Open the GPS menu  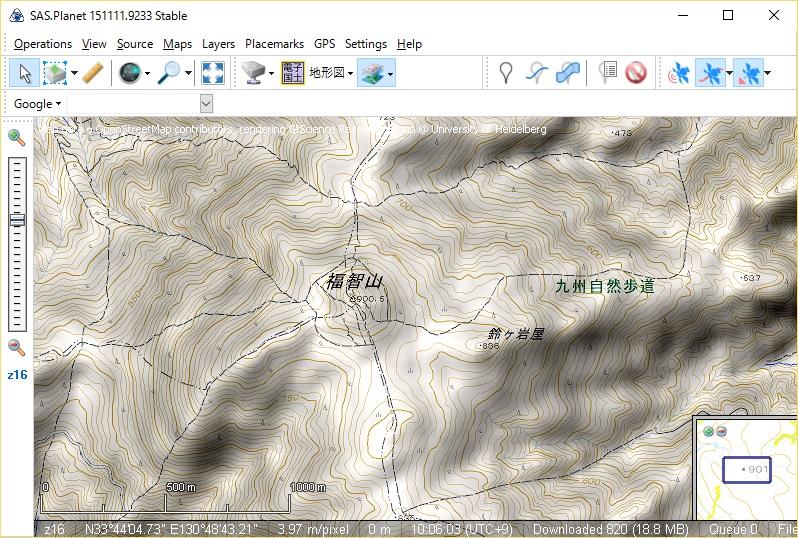(325, 44)
